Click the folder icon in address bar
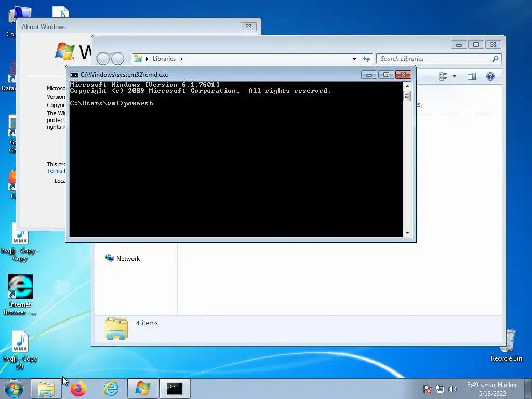 pyautogui.click(x=137, y=59)
